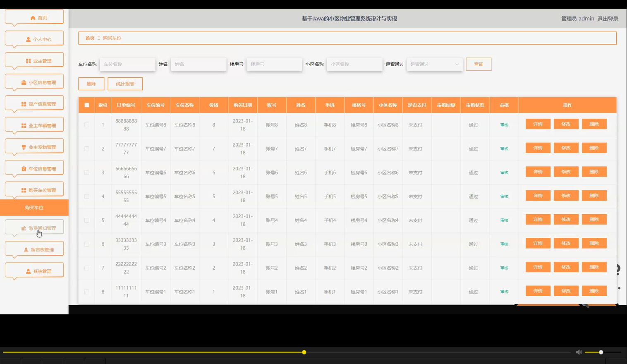Focus the 车位名称 search field
Screen dimensions: 627x364
[128, 64]
